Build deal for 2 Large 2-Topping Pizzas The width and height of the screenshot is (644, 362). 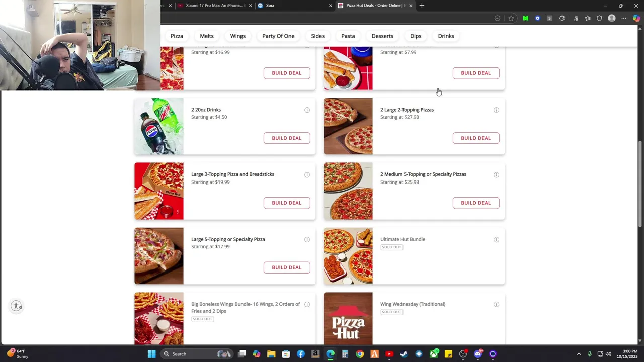[476, 138]
